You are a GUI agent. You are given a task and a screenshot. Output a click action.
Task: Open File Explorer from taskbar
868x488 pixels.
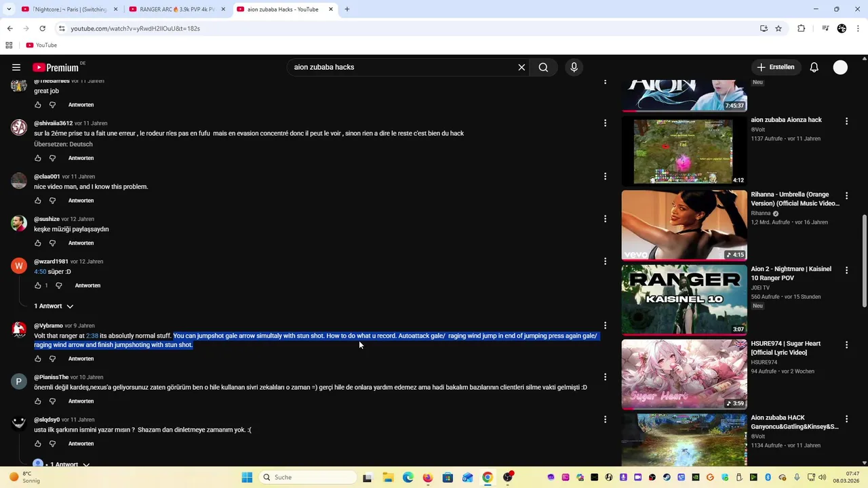388,477
